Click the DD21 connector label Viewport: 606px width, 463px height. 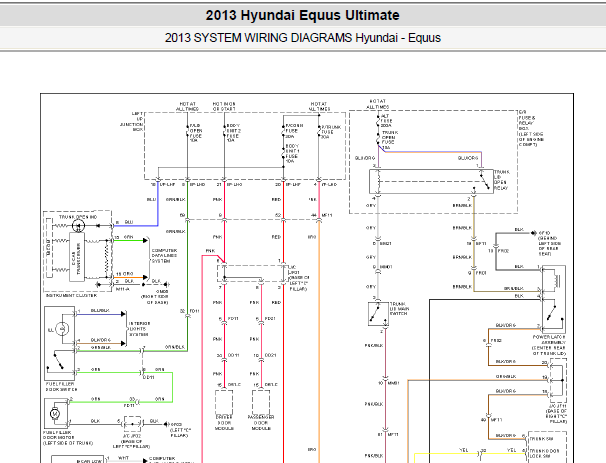270,355
